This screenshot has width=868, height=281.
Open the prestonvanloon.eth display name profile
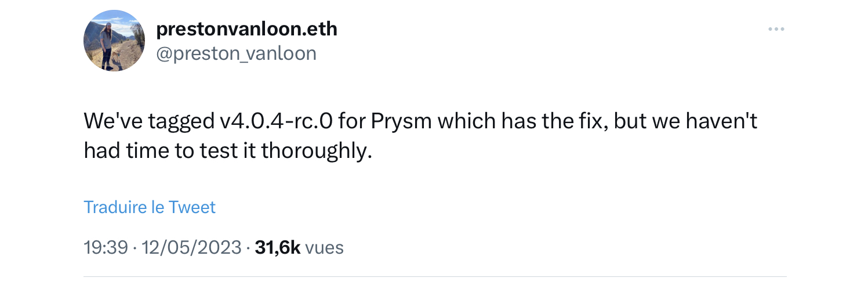[246, 28]
